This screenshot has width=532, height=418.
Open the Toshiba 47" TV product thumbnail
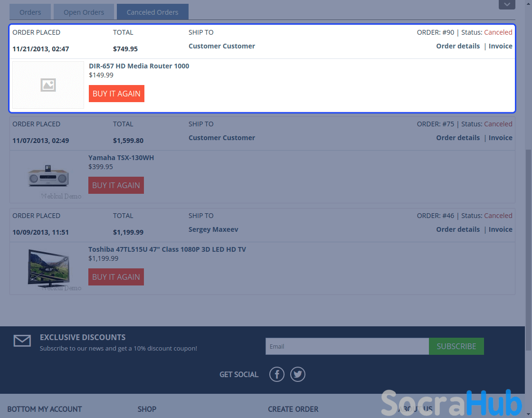[x=48, y=268]
